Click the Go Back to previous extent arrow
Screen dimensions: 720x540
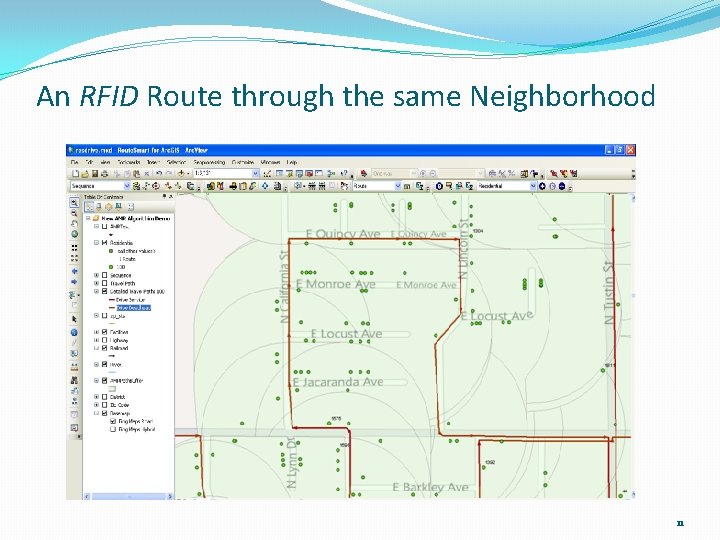pyautogui.click(x=74, y=271)
